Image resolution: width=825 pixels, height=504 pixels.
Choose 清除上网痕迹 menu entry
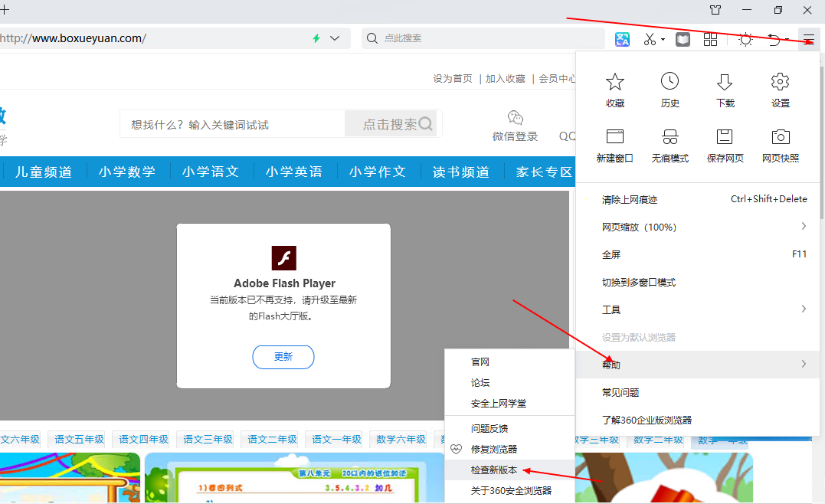[x=630, y=199]
